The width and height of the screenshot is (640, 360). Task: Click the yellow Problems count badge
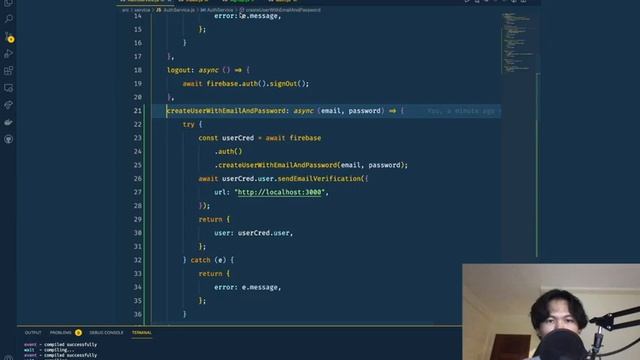78,333
